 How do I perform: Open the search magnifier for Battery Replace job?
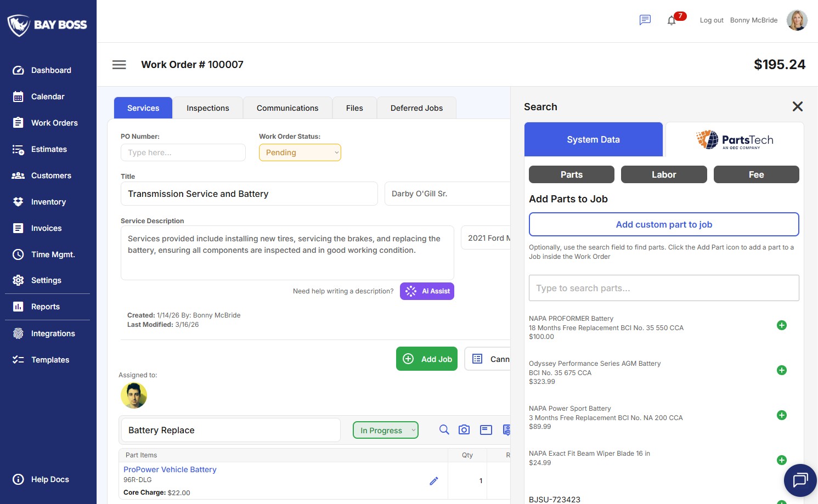[444, 429]
